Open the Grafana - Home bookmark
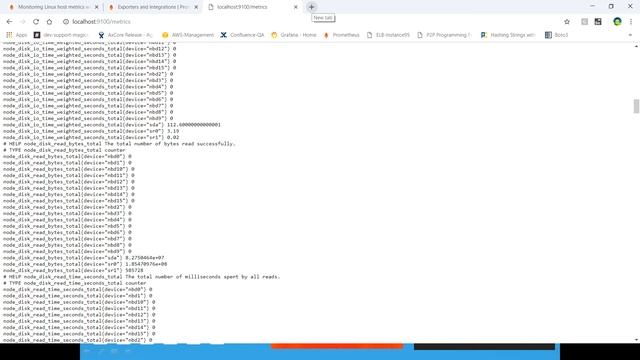Screen dimensions: 640x360 [x=293, y=35]
